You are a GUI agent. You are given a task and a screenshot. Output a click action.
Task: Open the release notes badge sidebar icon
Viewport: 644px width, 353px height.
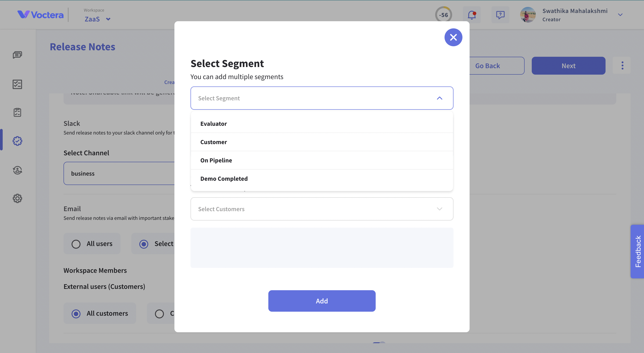tap(17, 141)
